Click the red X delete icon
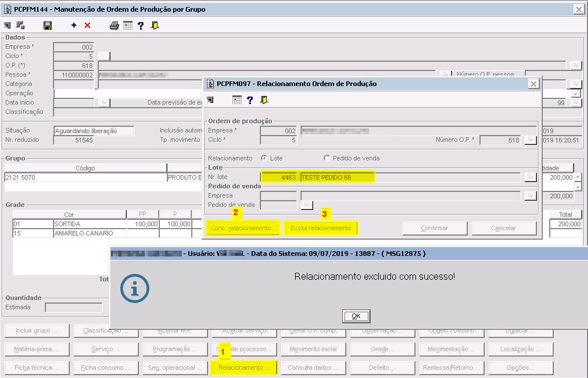The image size is (588, 378). [x=87, y=25]
